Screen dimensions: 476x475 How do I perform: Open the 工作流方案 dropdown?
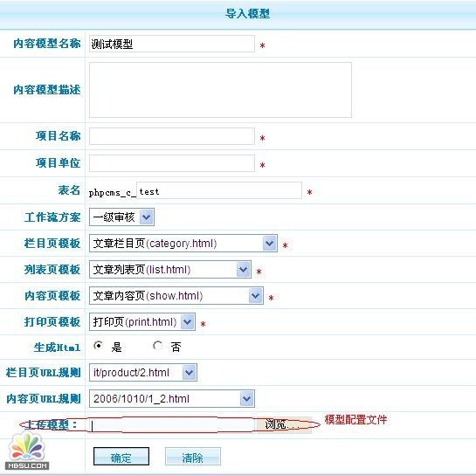pyautogui.click(x=121, y=217)
